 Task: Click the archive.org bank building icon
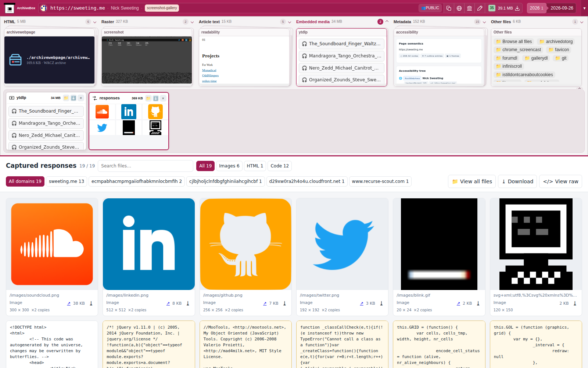[469, 8]
